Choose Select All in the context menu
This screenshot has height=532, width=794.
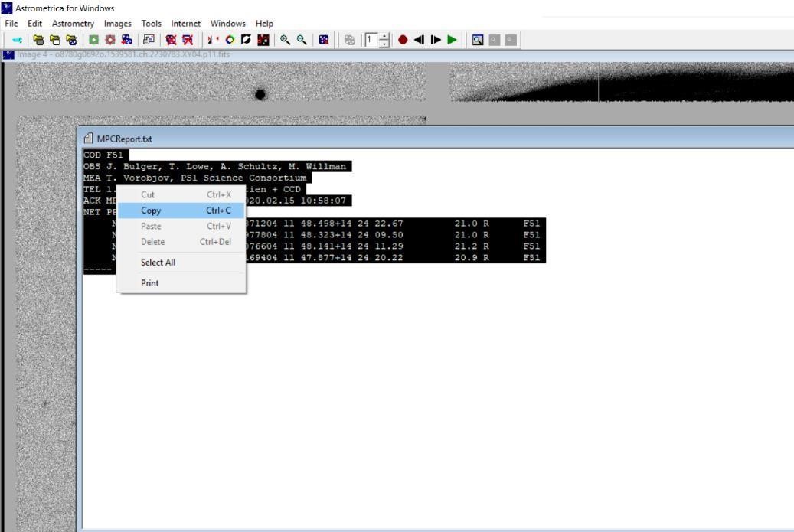(x=181, y=263)
